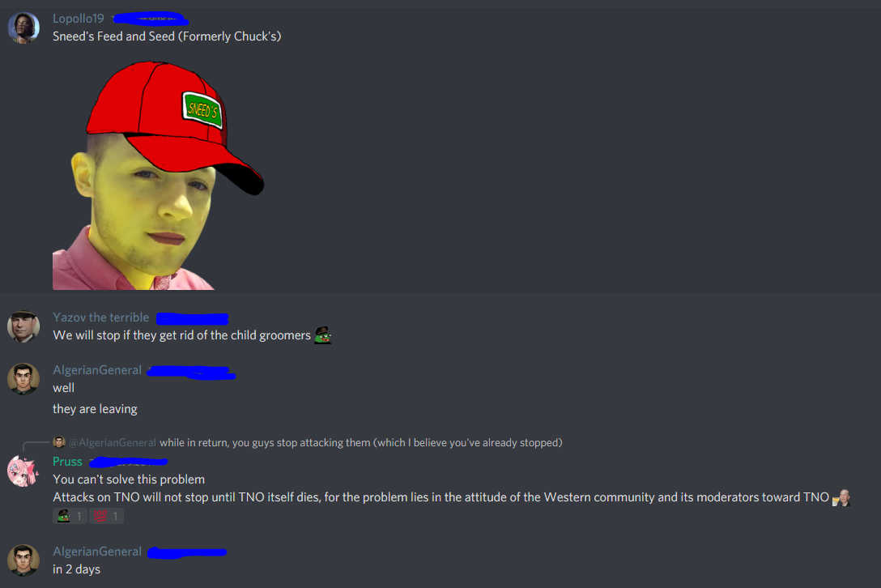Viewport: 881px width, 588px height.
Task: Click the small avatar in the reply preview
Action: coord(59,442)
